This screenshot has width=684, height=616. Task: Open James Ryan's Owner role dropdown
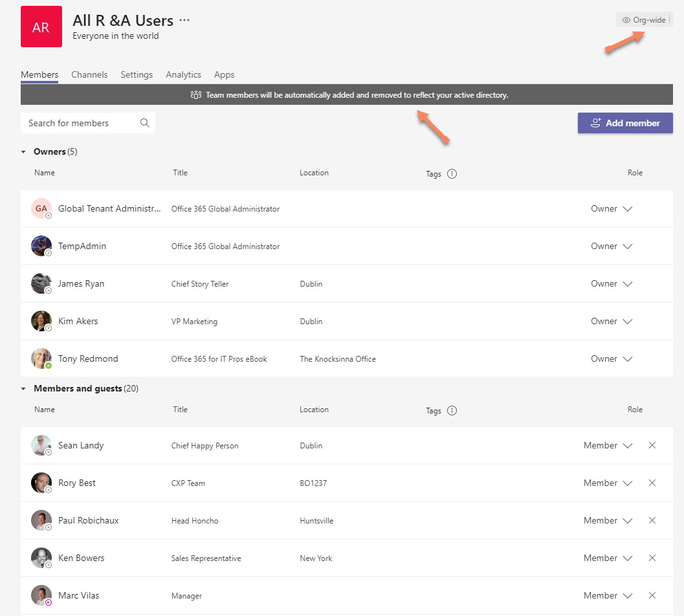click(612, 283)
